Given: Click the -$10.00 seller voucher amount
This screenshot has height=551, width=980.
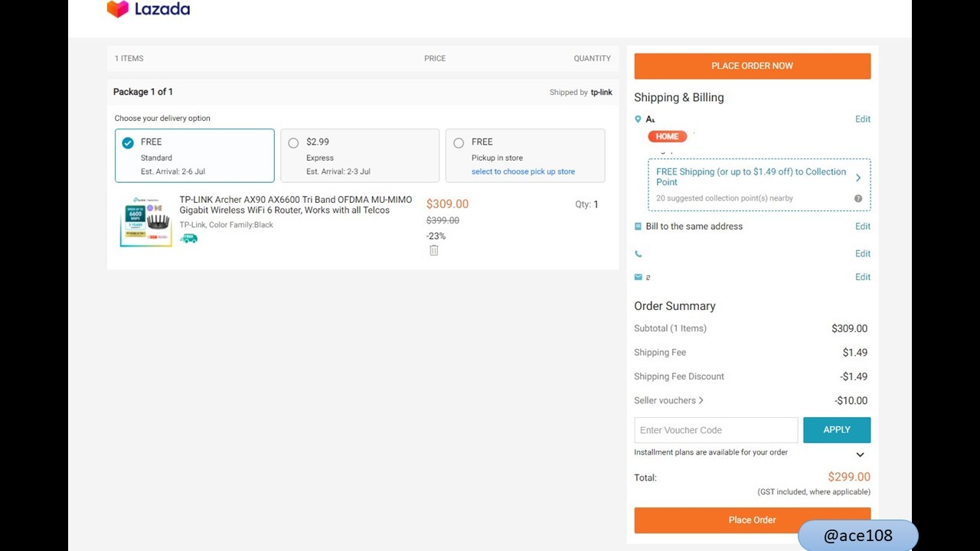Looking at the screenshot, I should 851,400.
